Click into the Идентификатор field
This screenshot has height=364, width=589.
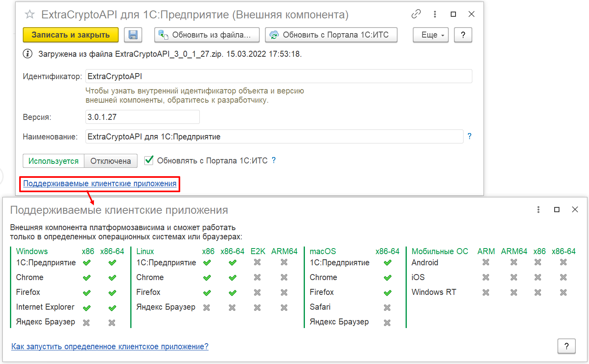279,76
